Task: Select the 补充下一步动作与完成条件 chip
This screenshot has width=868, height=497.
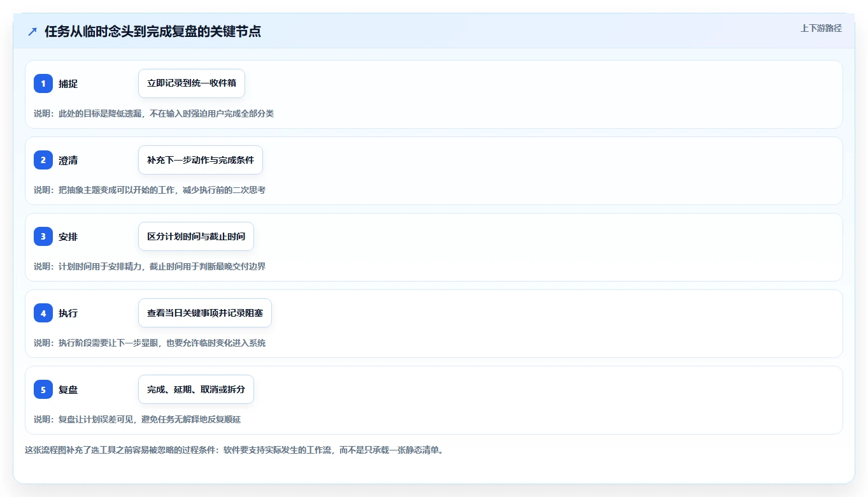Action: click(x=201, y=160)
